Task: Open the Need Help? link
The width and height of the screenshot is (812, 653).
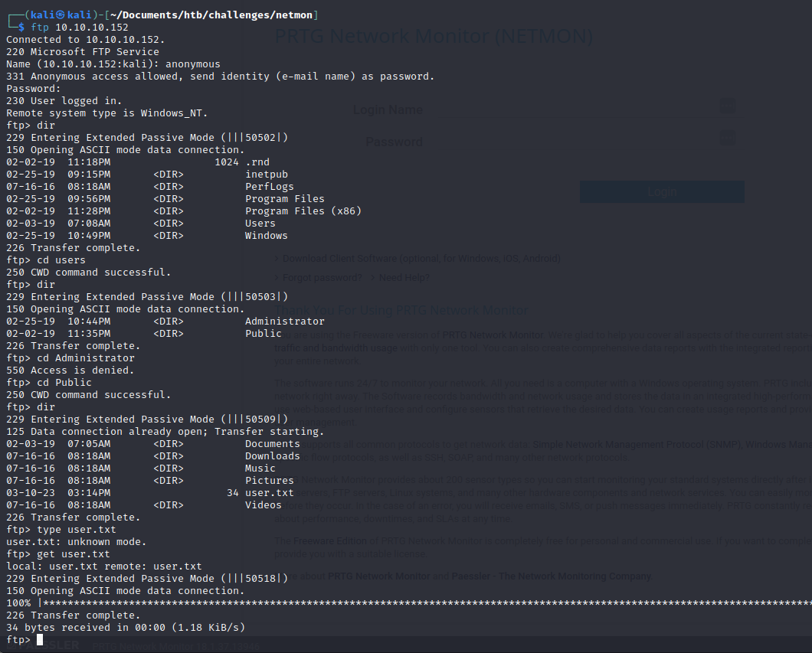Action: [x=404, y=277]
